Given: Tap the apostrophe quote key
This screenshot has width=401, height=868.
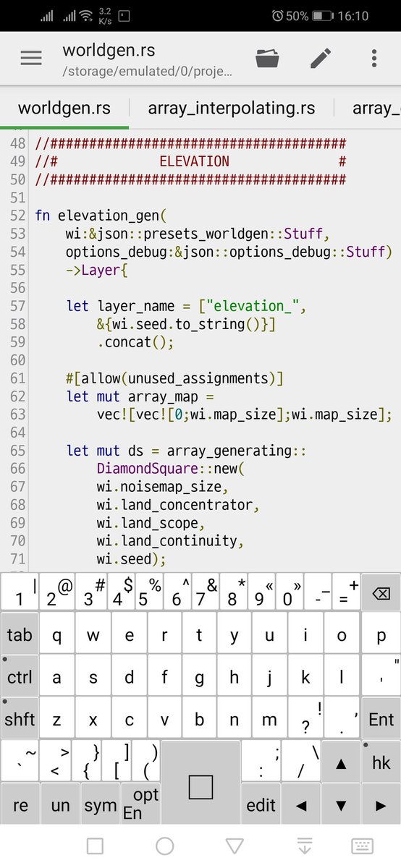Looking at the screenshot, I should tap(381, 676).
